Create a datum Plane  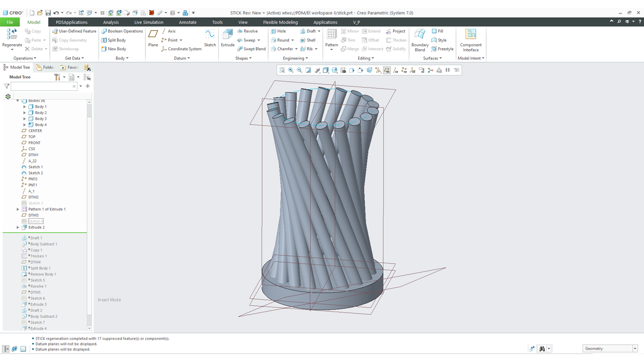(x=153, y=38)
